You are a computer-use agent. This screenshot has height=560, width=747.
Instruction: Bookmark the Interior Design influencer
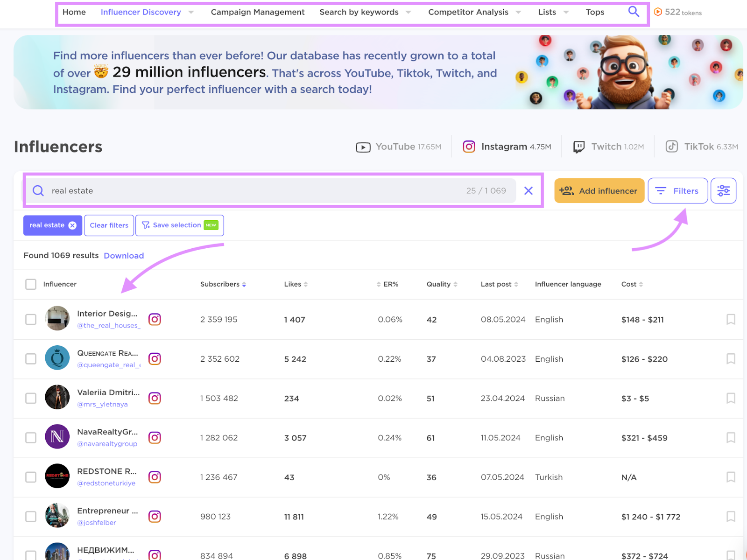[731, 319]
